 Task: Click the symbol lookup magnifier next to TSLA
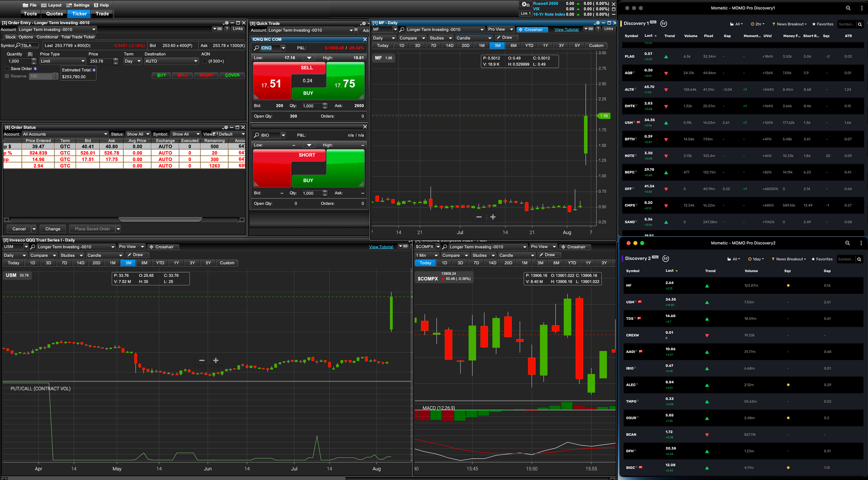(18, 45)
